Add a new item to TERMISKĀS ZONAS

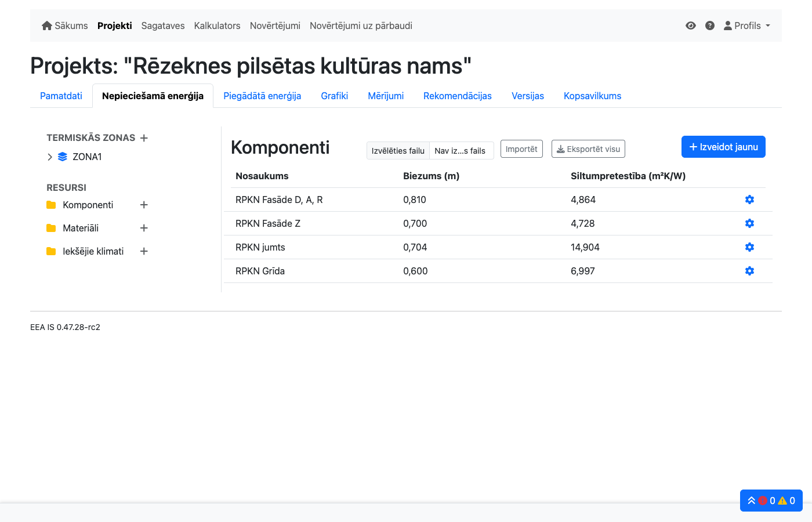(x=144, y=138)
